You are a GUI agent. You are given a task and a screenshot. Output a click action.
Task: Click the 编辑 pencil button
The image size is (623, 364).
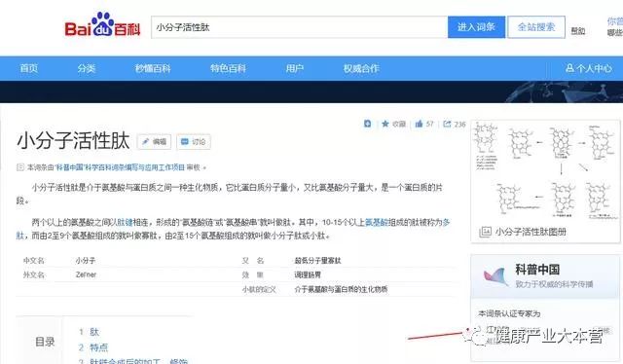click(x=154, y=141)
